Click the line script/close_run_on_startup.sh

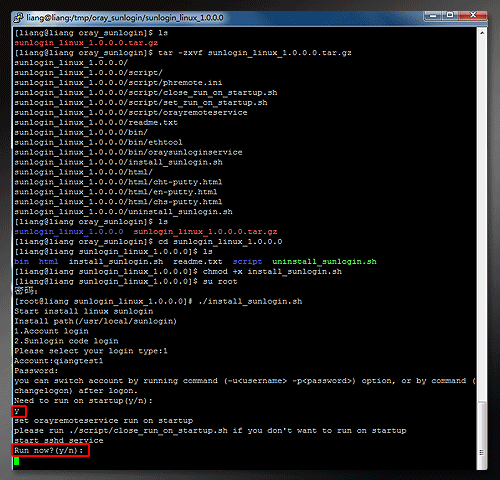pyautogui.click(x=146, y=93)
